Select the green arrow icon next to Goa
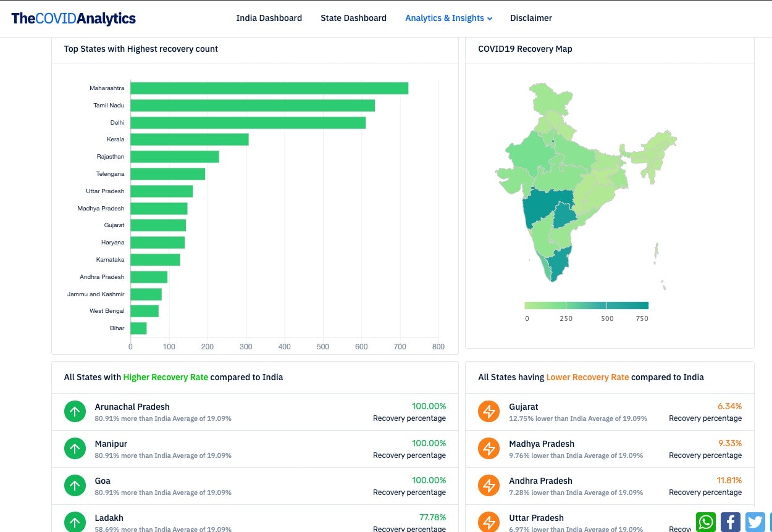Viewport: 772px width, 532px height. click(x=75, y=485)
